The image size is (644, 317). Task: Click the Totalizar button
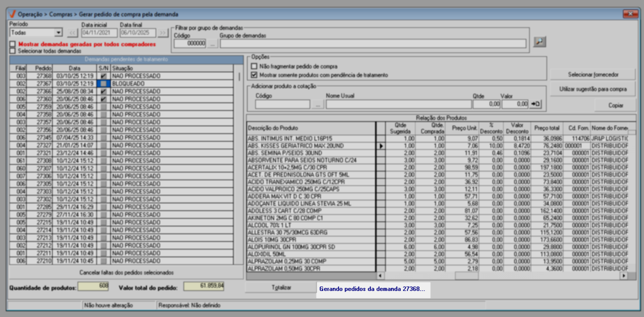[281, 287]
